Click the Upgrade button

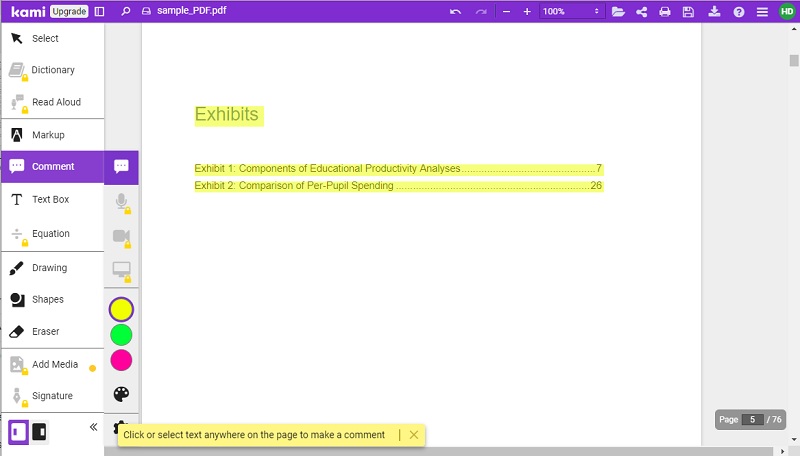(69, 11)
